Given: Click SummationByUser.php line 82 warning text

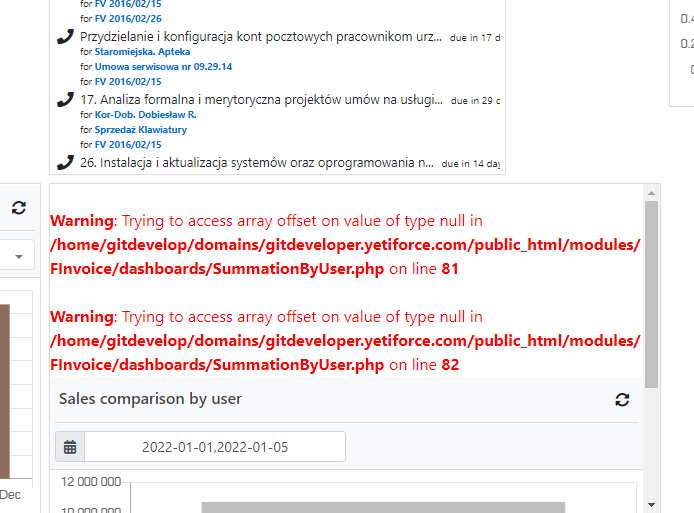Looking at the screenshot, I should click(x=254, y=365).
